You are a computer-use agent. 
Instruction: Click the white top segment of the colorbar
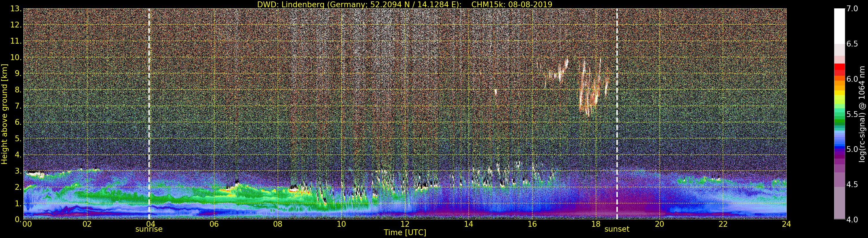(839, 26)
